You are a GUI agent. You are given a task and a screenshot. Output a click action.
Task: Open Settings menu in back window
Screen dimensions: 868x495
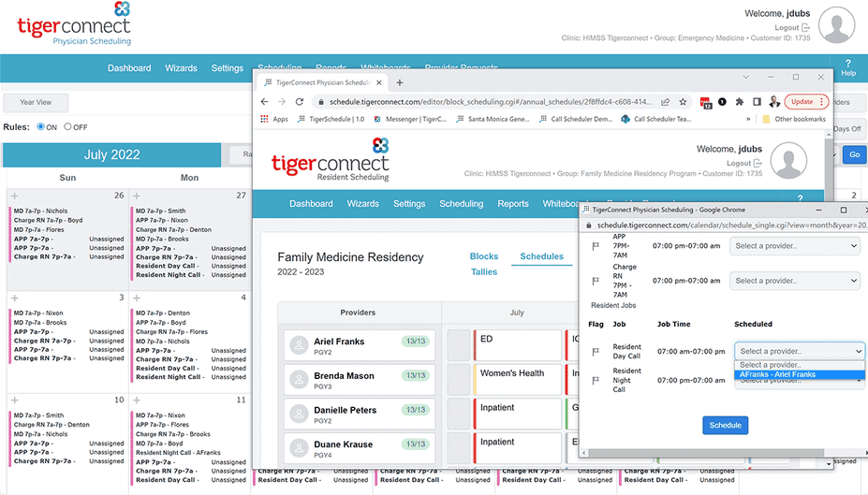coord(227,68)
